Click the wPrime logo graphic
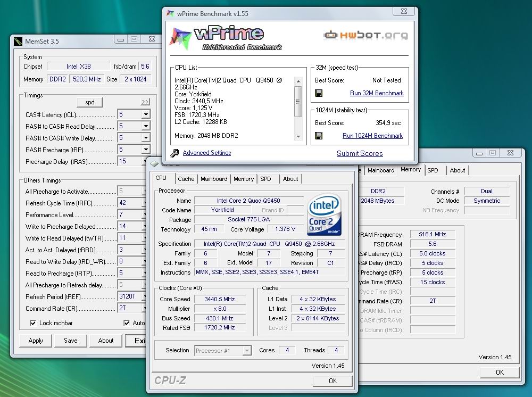Screen dimensions: 532x397 click(x=225, y=38)
